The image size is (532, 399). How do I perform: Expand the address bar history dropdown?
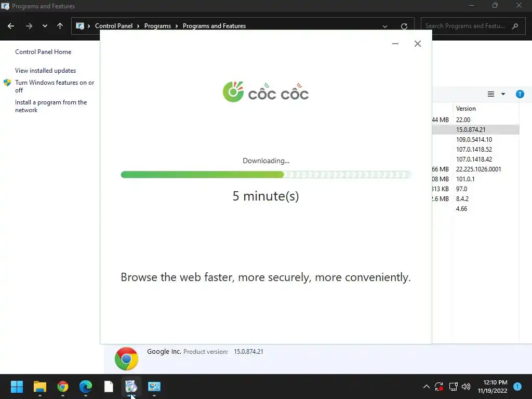coord(385,26)
